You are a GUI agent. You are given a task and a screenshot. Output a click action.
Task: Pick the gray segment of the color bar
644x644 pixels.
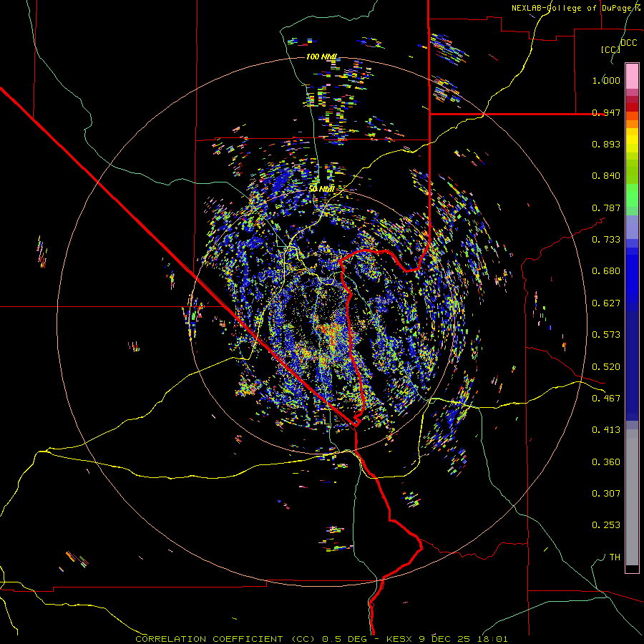(x=632, y=497)
